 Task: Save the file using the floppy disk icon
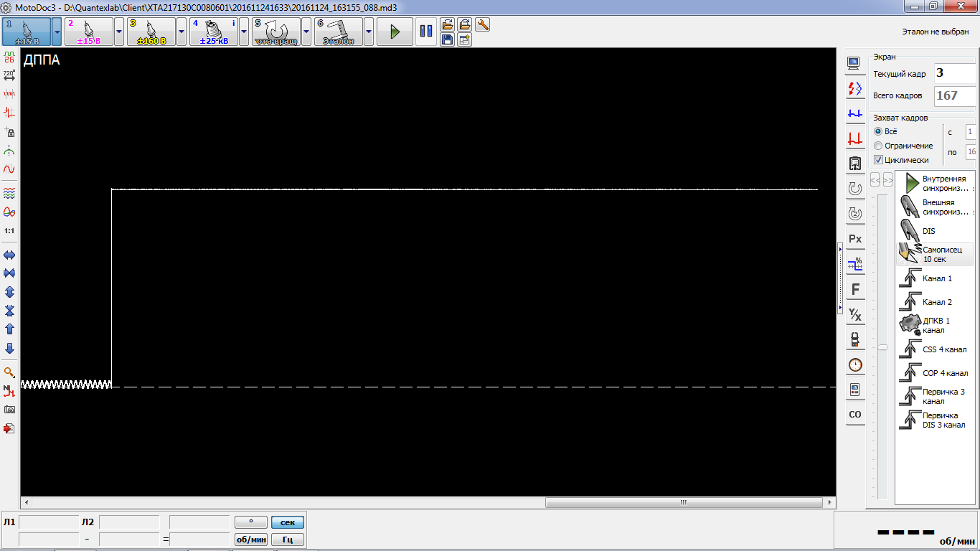(x=447, y=39)
